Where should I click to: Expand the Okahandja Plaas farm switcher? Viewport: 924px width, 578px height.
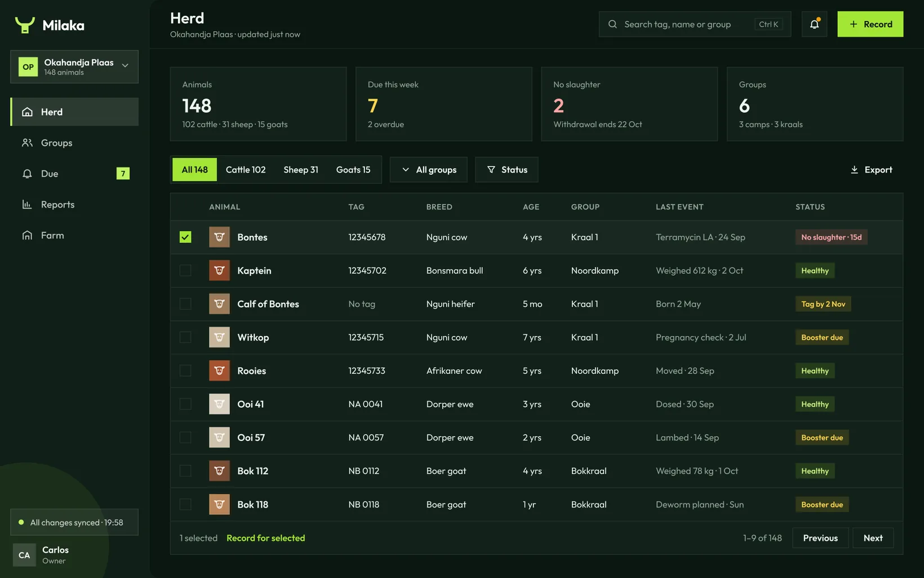click(x=74, y=67)
